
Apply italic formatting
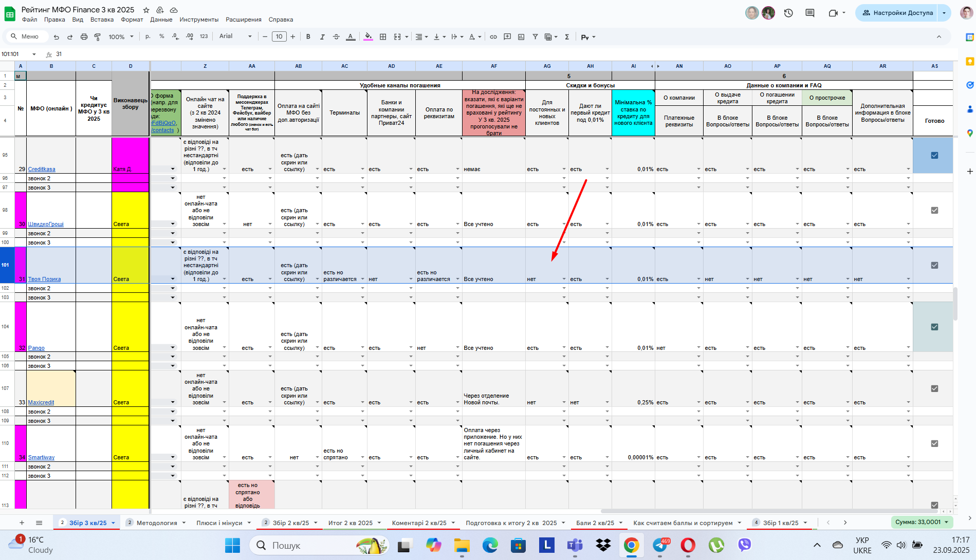(x=322, y=37)
